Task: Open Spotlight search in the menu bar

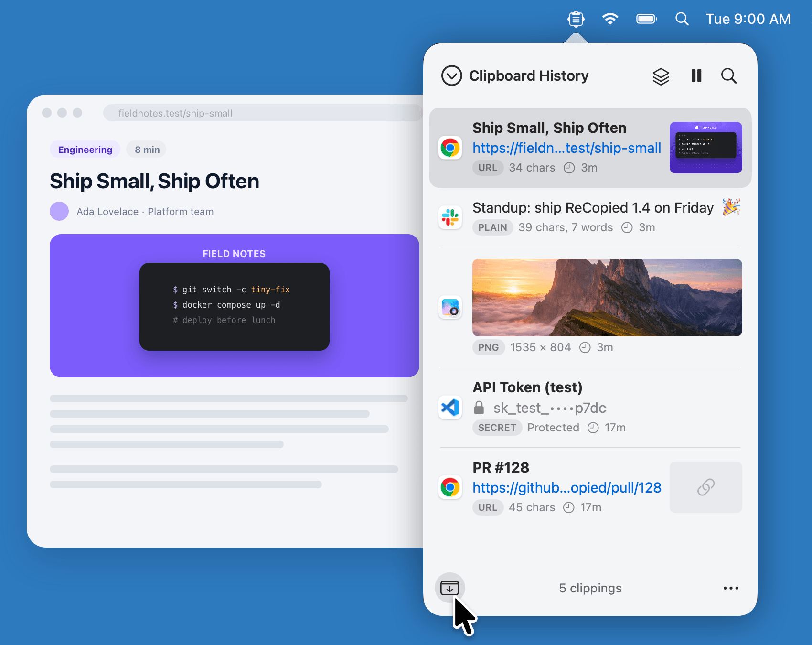Action: [682, 19]
